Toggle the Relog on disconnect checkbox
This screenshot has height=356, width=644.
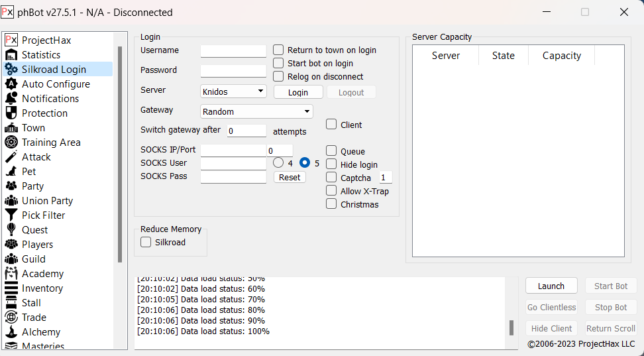click(278, 77)
